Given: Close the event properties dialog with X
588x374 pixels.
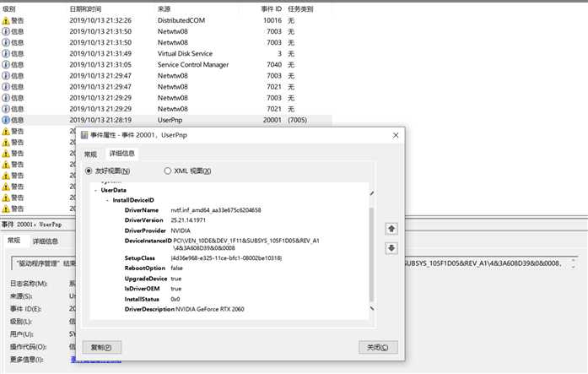Looking at the screenshot, I should pyautogui.click(x=396, y=135).
